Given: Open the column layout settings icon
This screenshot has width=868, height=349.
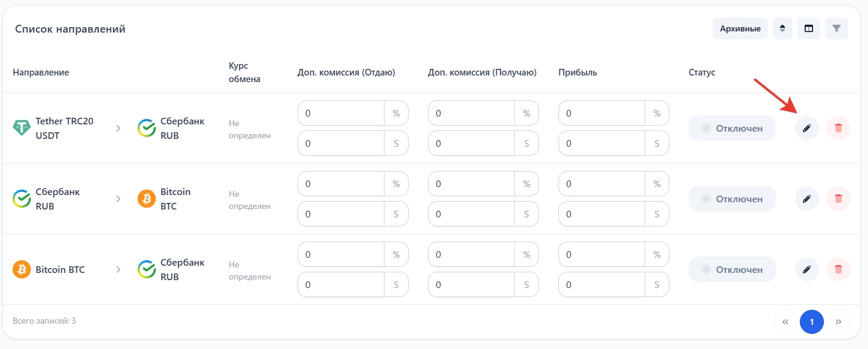Looking at the screenshot, I should 808,28.
